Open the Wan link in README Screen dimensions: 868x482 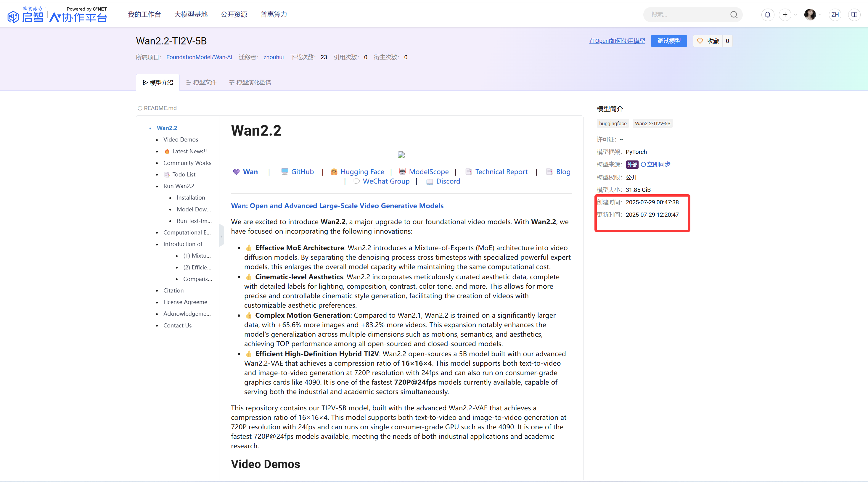(250, 171)
